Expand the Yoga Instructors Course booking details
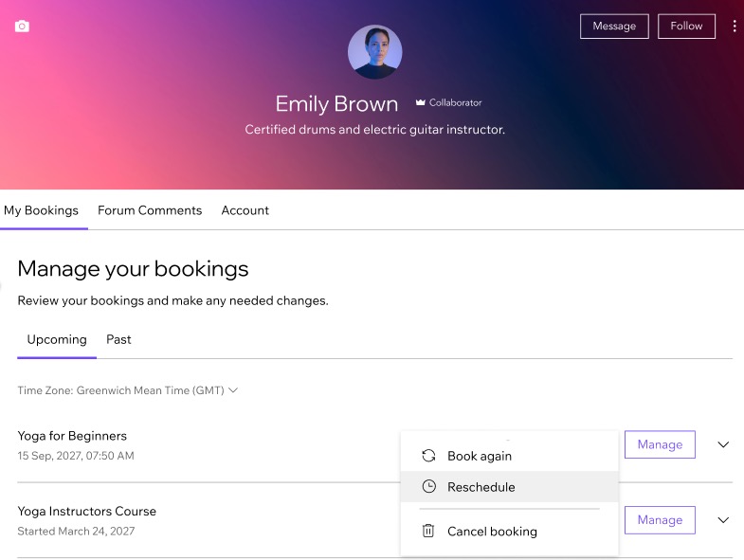Viewport: 744px width, 560px height. [723, 520]
